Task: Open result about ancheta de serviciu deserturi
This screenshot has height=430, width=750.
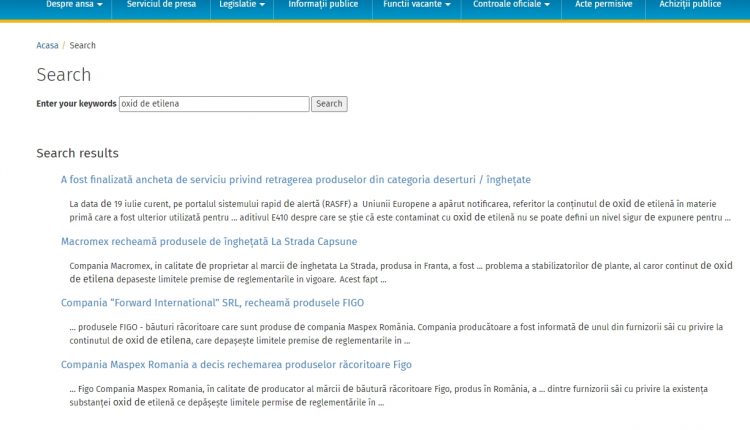Action: tap(296, 180)
